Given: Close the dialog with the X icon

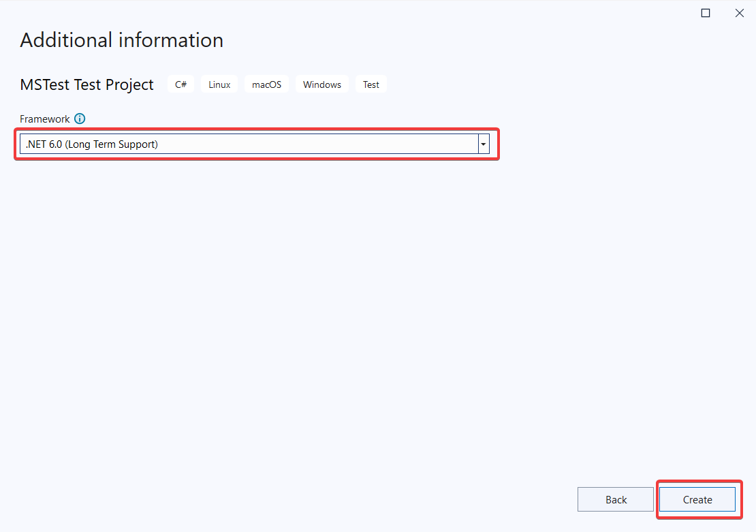Looking at the screenshot, I should point(740,12).
